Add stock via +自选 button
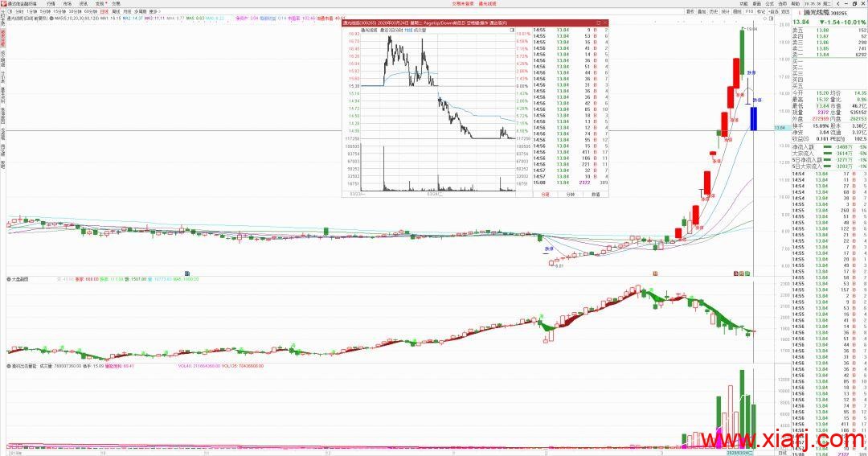Image resolution: width=868 pixels, height=456 pixels. click(773, 11)
